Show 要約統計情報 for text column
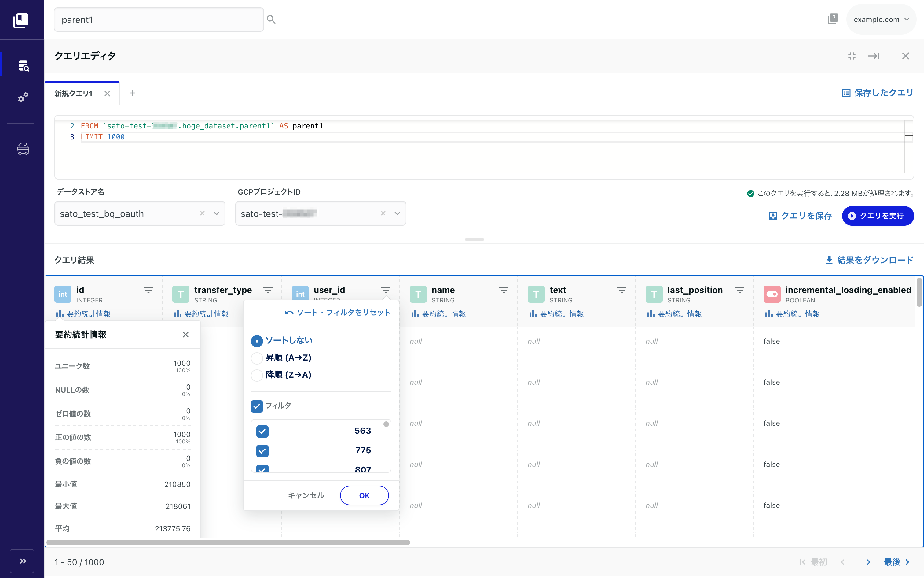The image size is (924, 578). pos(556,314)
